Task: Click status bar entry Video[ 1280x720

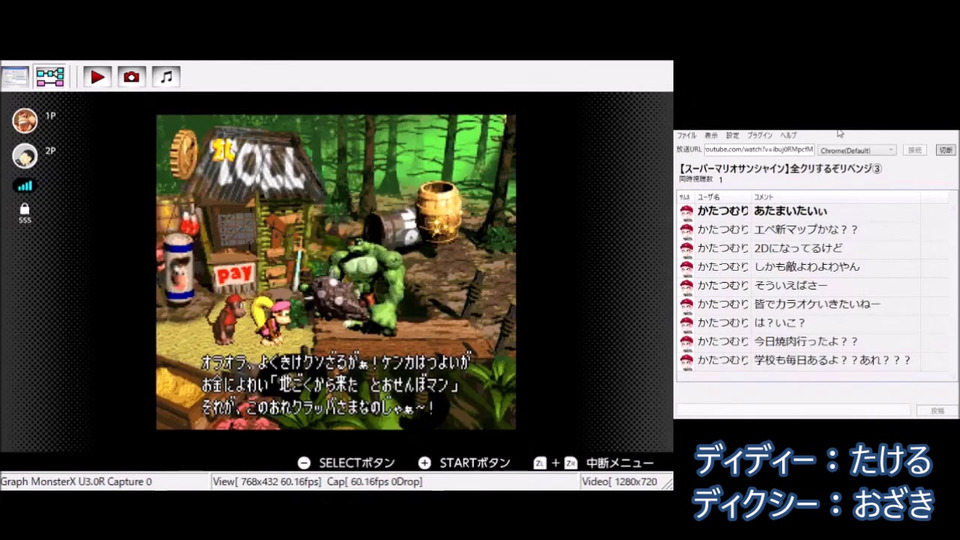Action: tap(619, 482)
